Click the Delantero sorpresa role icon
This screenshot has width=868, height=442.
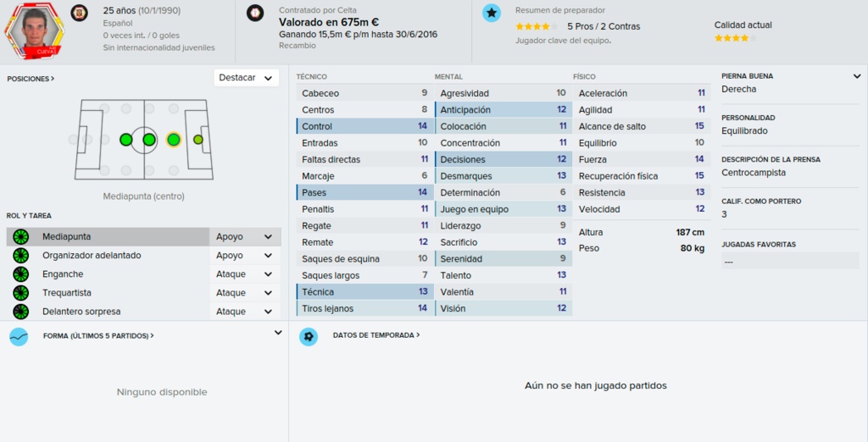tap(20, 312)
